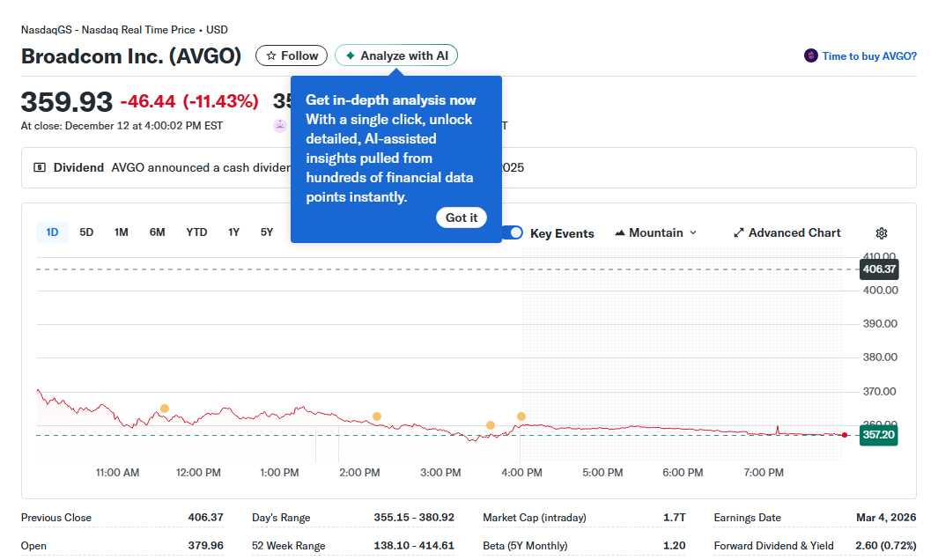
Task: Click the Dividend announcement banner icon
Action: tap(39, 167)
